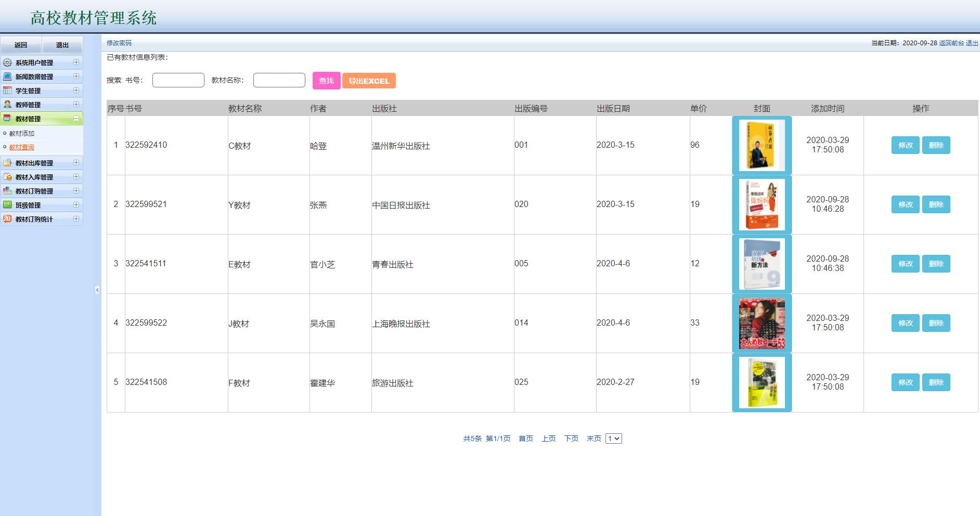Collapse the sidebar using the arrow handle

pos(97,291)
